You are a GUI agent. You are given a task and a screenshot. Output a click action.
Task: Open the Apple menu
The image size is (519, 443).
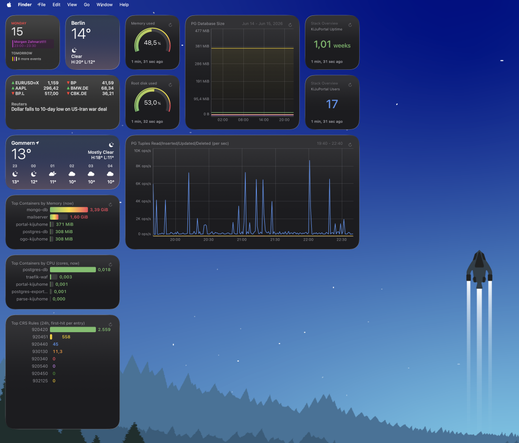(9, 5)
